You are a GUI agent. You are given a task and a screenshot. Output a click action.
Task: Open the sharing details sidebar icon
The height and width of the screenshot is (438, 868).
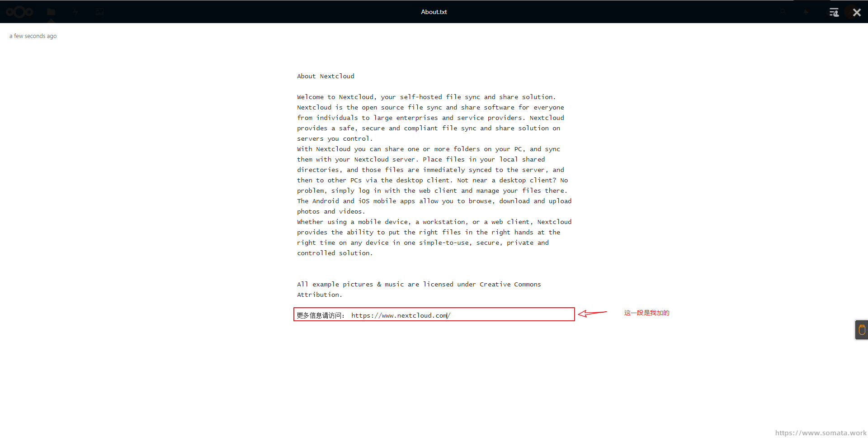[834, 12]
